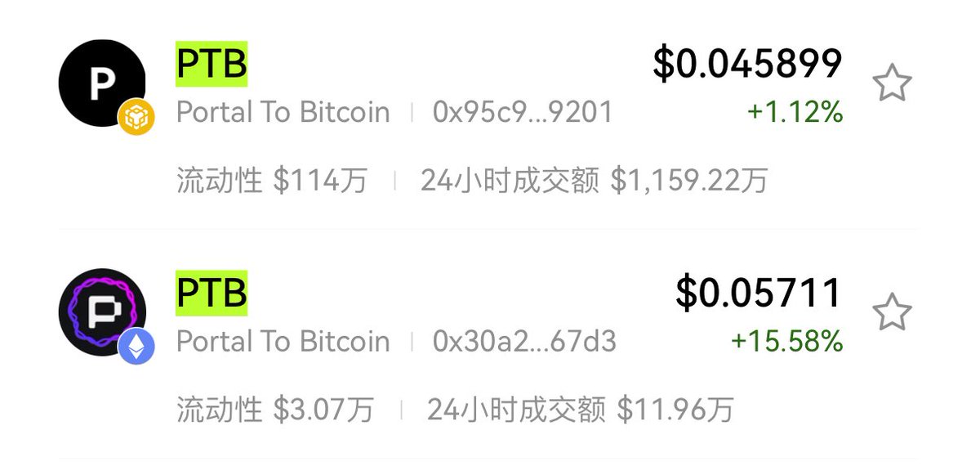Select the first highlighted PTB ticker
980x466 pixels.
[212, 64]
